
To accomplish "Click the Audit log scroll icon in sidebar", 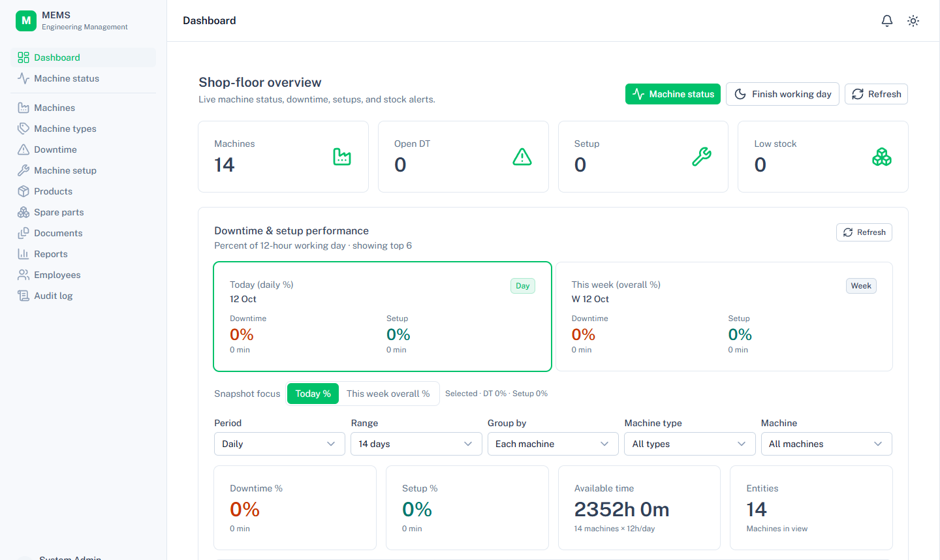I will click(x=23, y=296).
